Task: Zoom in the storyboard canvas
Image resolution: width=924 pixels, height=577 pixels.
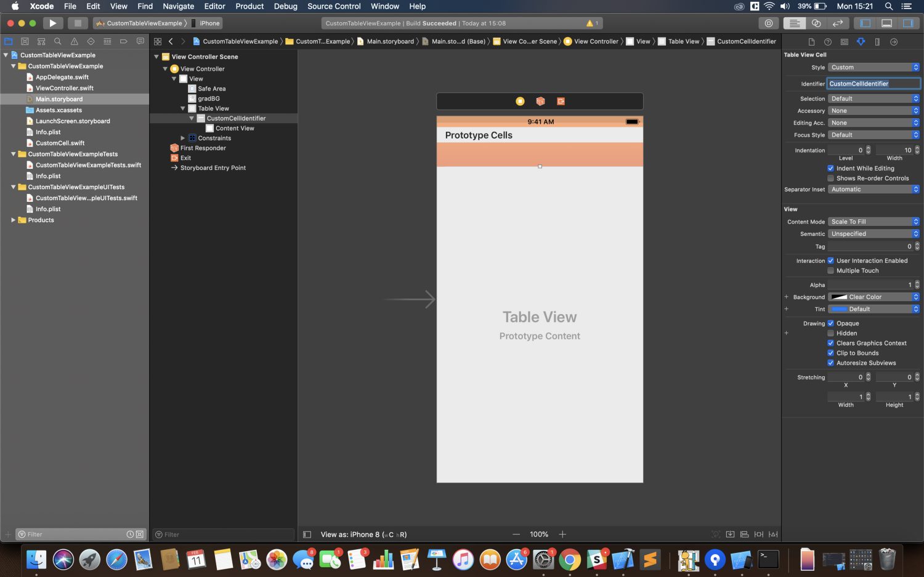Action: tap(562, 535)
